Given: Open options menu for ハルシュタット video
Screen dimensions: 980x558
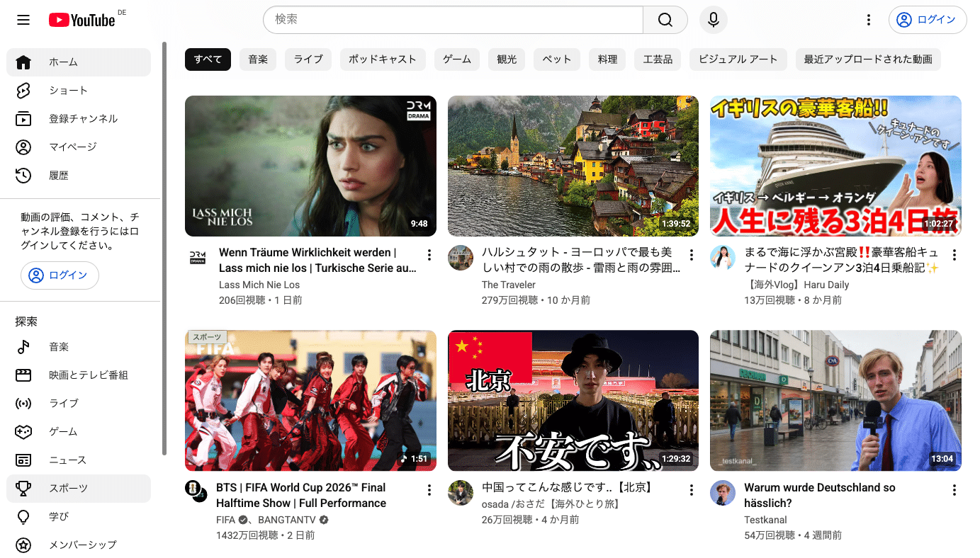Looking at the screenshot, I should point(692,255).
